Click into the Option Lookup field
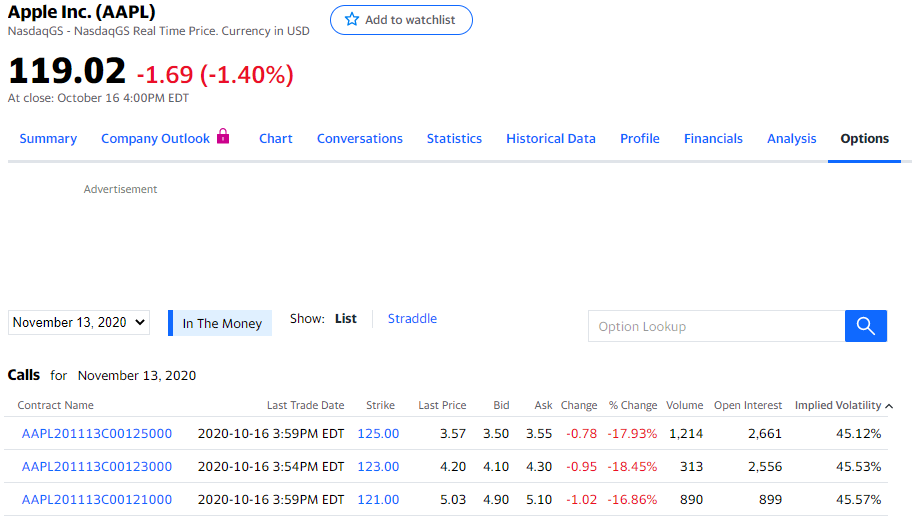Viewport: 912px width, 516px height. point(716,327)
